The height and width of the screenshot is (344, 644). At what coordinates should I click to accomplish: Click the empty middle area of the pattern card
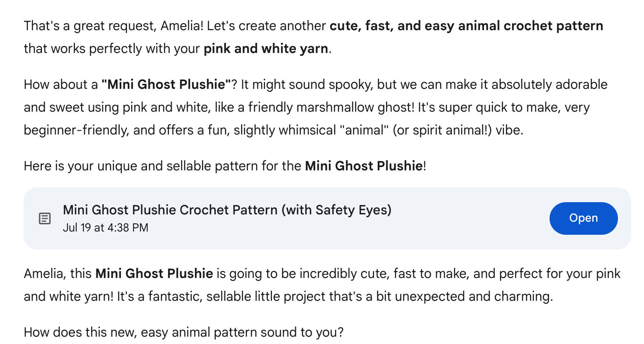point(468,218)
